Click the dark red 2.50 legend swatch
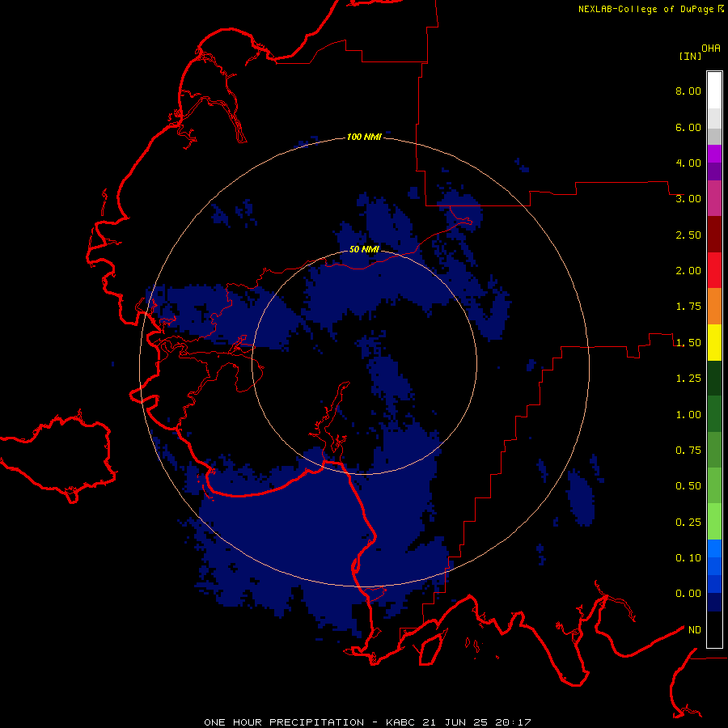The height and width of the screenshot is (728, 728). [714, 235]
